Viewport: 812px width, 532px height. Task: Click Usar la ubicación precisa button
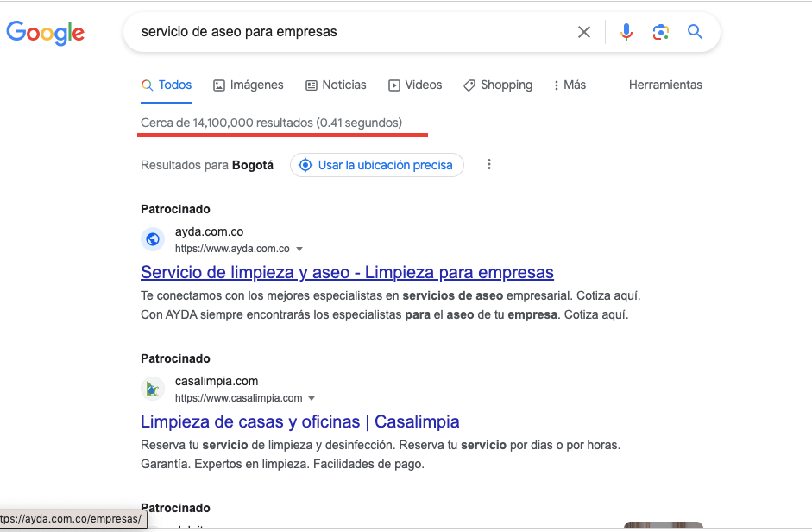[377, 165]
